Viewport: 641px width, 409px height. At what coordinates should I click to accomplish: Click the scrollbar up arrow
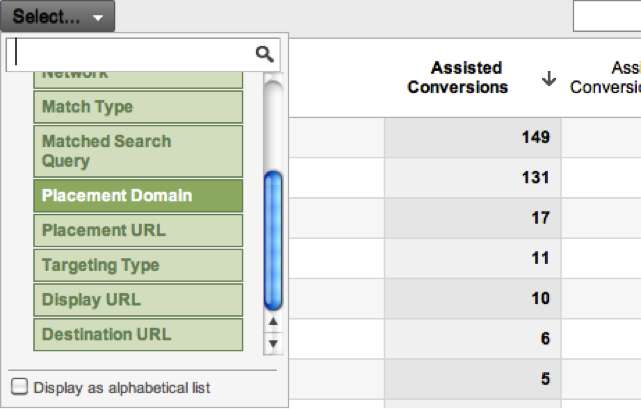click(x=273, y=322)
